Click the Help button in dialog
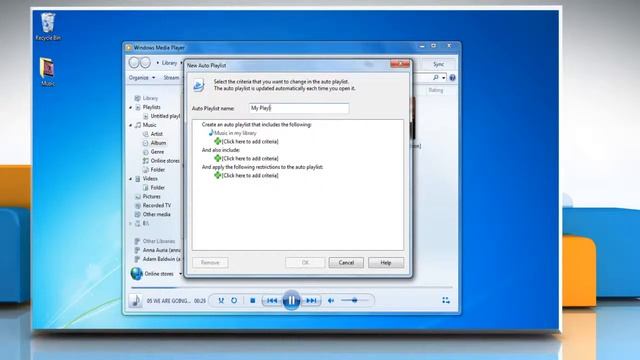The image size is (640, 360). (386, 262)
